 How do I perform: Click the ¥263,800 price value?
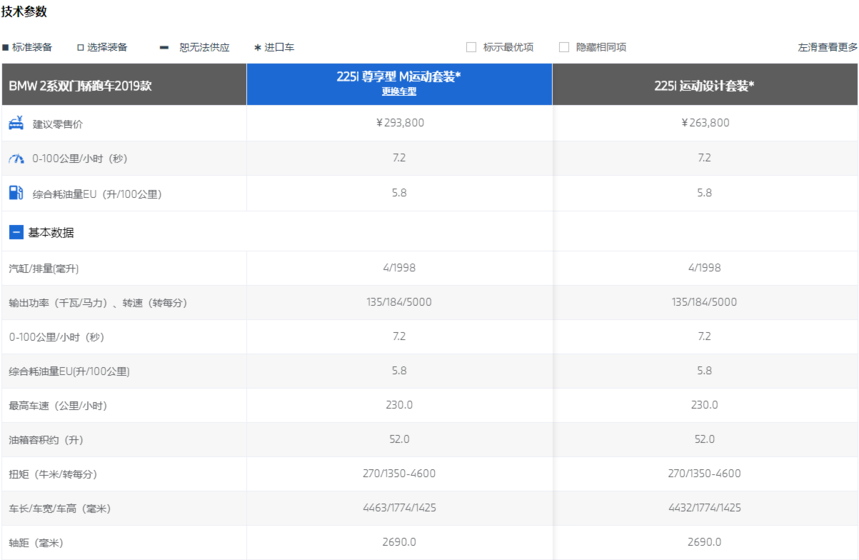705,123
